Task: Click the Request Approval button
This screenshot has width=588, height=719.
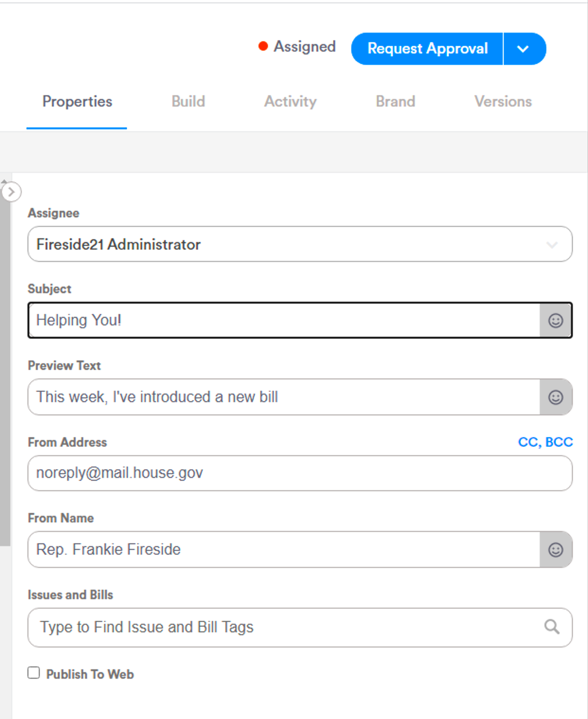Action: pos(428,48)
